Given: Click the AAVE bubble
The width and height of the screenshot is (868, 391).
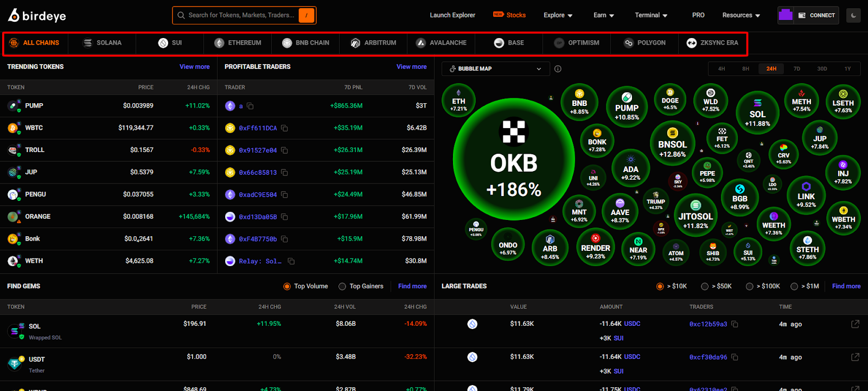Looking at the screenshot, I should (x=620, y=211).
